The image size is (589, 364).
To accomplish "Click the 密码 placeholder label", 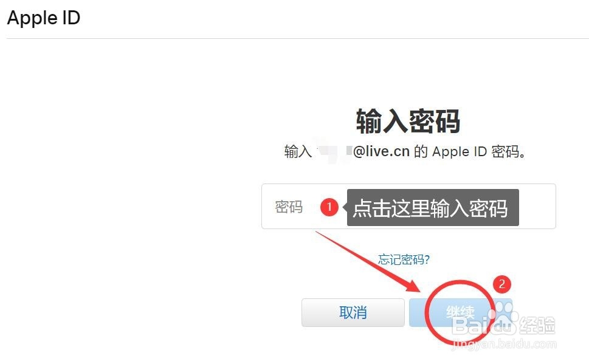I will [x=289, y=207].
